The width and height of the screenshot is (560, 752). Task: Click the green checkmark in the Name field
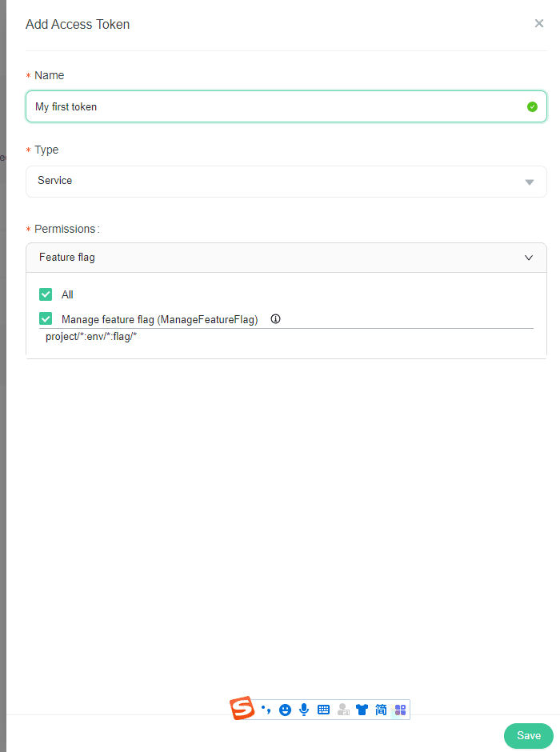tap(533, 106)
